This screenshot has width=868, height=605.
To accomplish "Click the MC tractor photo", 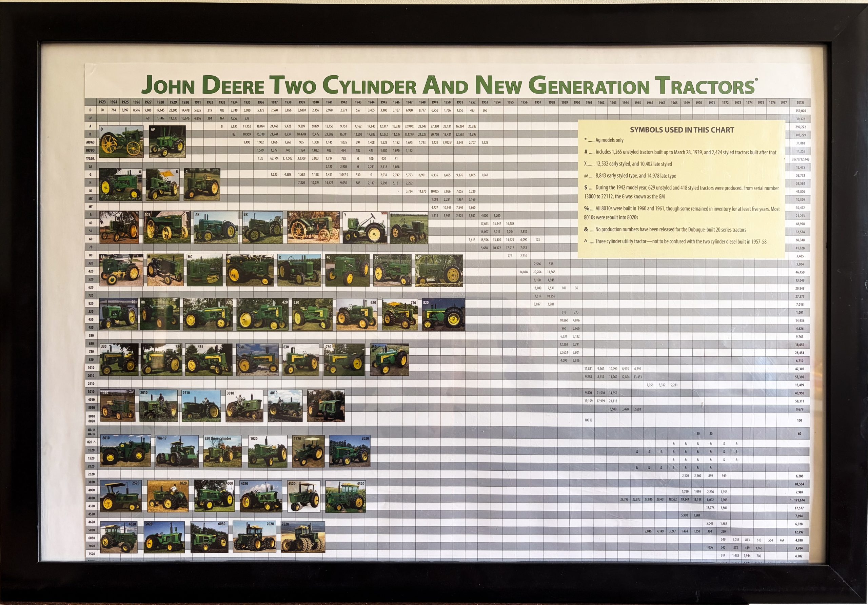I will click(x=204, y=270).
